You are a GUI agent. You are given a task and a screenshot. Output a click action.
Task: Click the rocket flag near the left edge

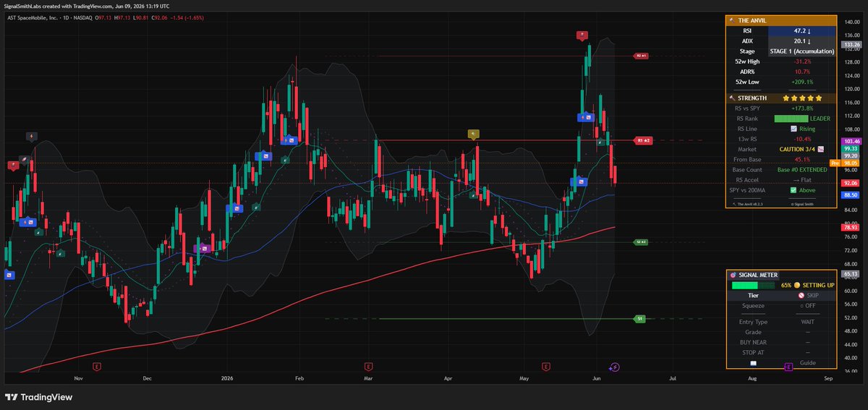24,158
